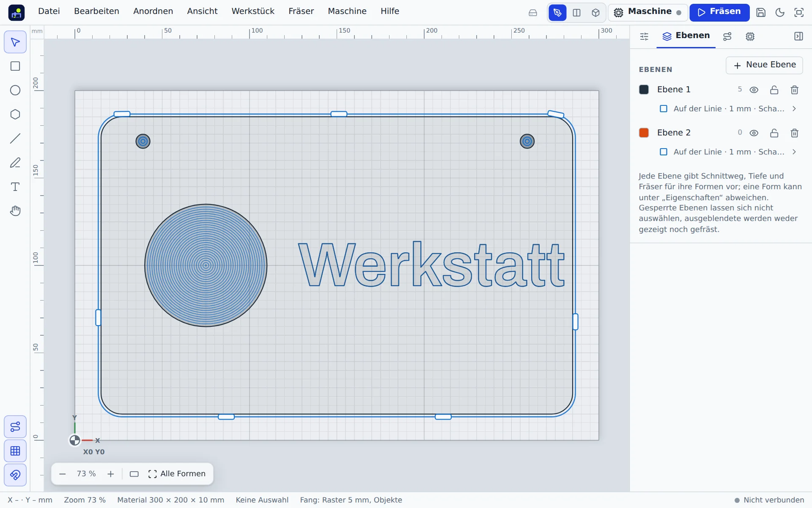Open the properties sliders tab
The image size is (812, 508).
[644, 36]
